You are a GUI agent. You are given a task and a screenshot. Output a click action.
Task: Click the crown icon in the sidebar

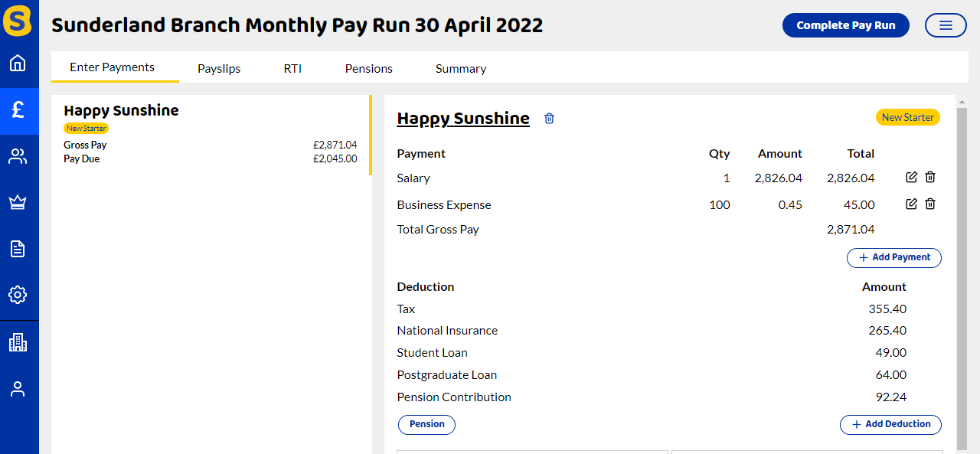[x=18, y=202]
